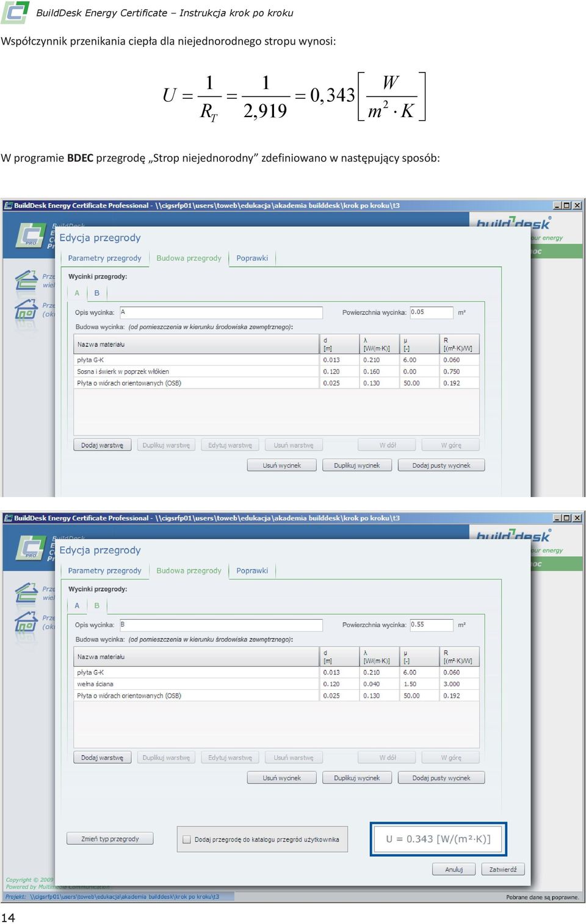Click BuildDesk PRO logo in upper window
This screenshot has height=924, width=586.
click(x=31, y=235)
